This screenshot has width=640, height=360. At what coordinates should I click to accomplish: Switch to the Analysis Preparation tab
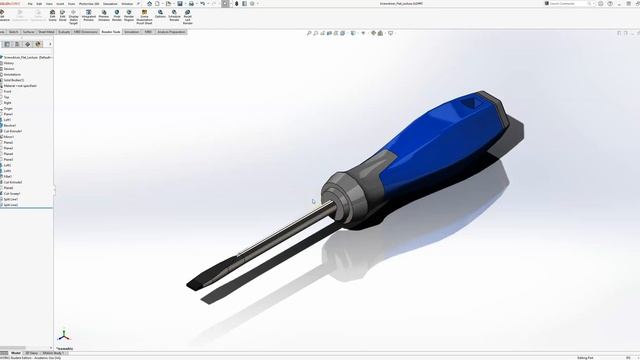171,32
